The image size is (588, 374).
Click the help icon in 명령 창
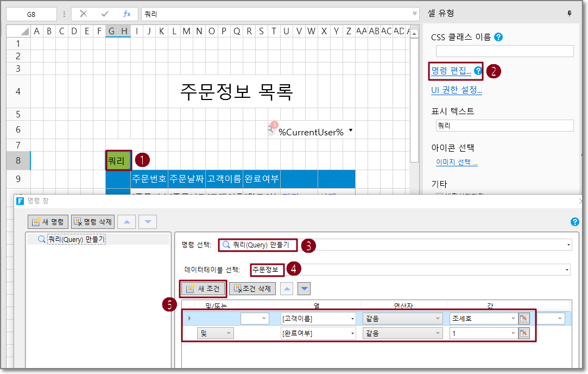pos(575,222)
